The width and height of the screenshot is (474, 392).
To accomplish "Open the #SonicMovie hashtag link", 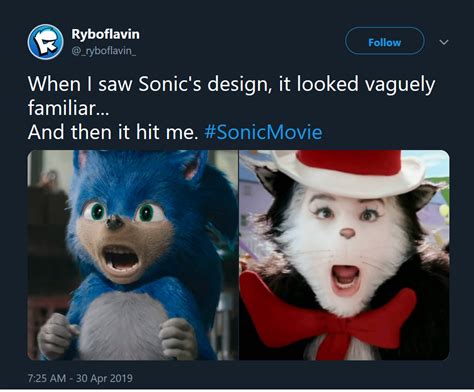I will (263, 132).
